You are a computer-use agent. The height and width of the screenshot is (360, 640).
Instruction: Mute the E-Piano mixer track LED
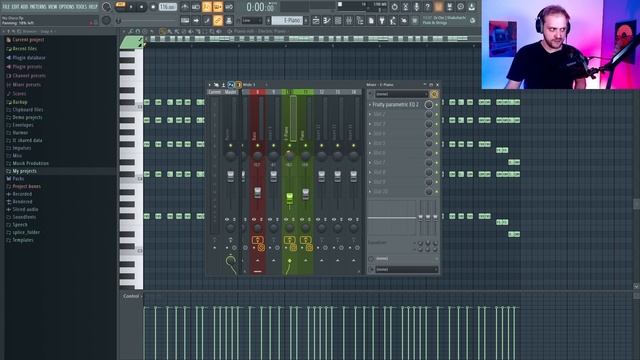[289, 145]
